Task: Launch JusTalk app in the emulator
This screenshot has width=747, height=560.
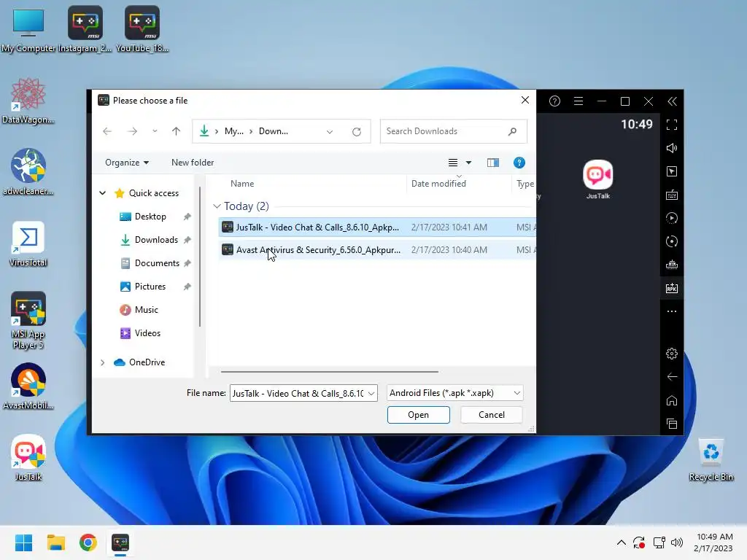Action: 598,179
